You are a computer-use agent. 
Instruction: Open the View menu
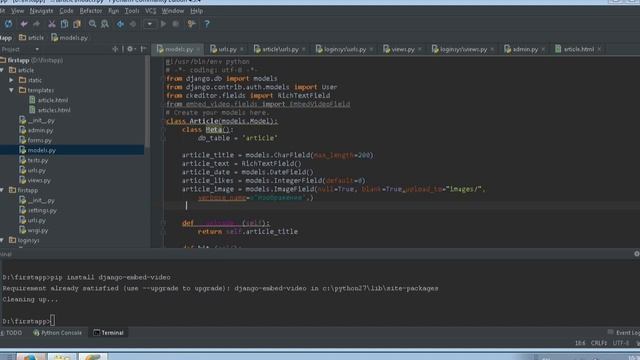coord(18,11)
